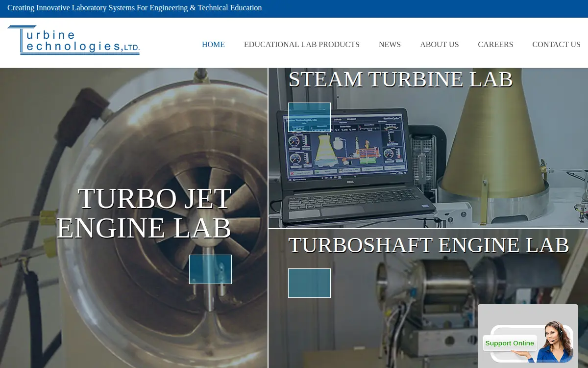Open the HOME menu item
Viewport: 588px width, 368px height.
pyautogui.click(x=213, y=45)
